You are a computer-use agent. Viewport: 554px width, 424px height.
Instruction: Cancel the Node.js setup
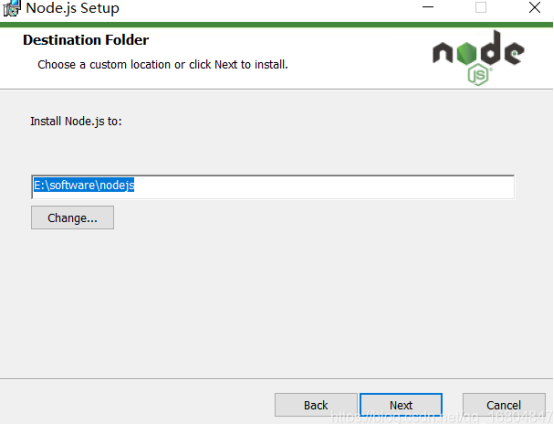click(504, 405)
